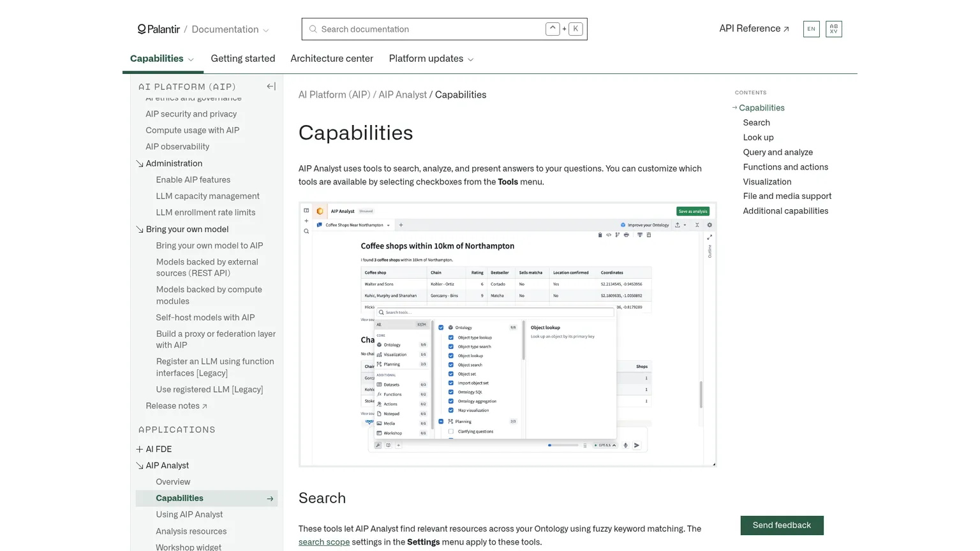980x551 pixels.
Task: Open LLM capacity management page
Action: point(207,196)
